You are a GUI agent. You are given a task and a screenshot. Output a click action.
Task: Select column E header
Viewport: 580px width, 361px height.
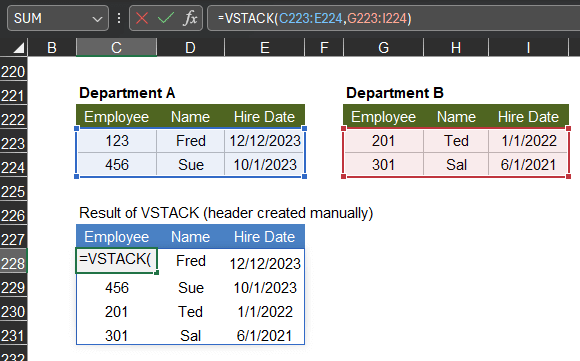pyautogui.click(x=264, y=48)
